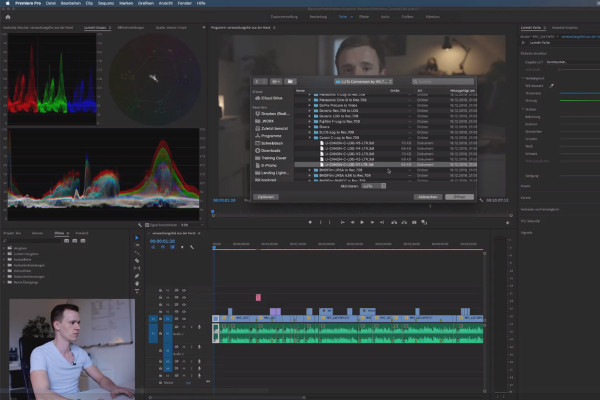Click the Optionen button

point(266,197)
